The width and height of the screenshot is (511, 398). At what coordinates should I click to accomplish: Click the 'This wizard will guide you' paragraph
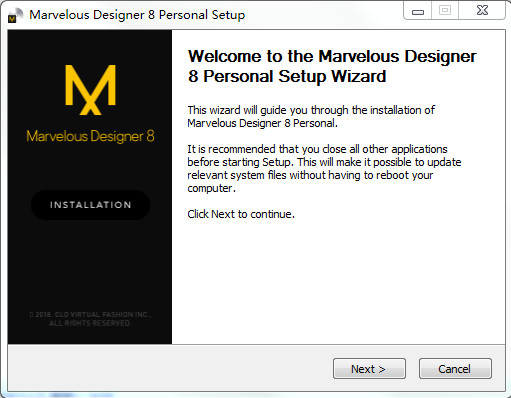point(311,116)
